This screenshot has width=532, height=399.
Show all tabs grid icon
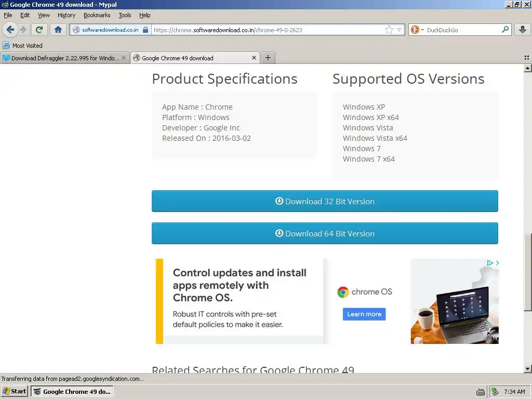click(527, 58)
